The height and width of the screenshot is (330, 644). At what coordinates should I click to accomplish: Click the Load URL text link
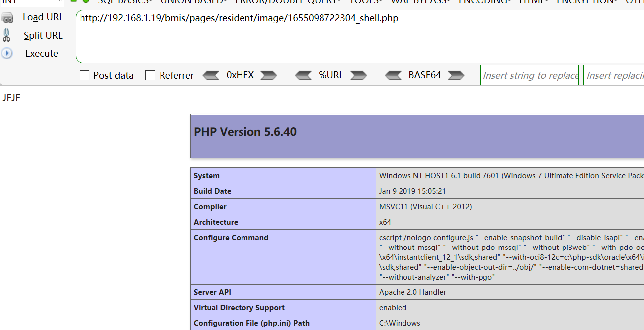point(43,17)
